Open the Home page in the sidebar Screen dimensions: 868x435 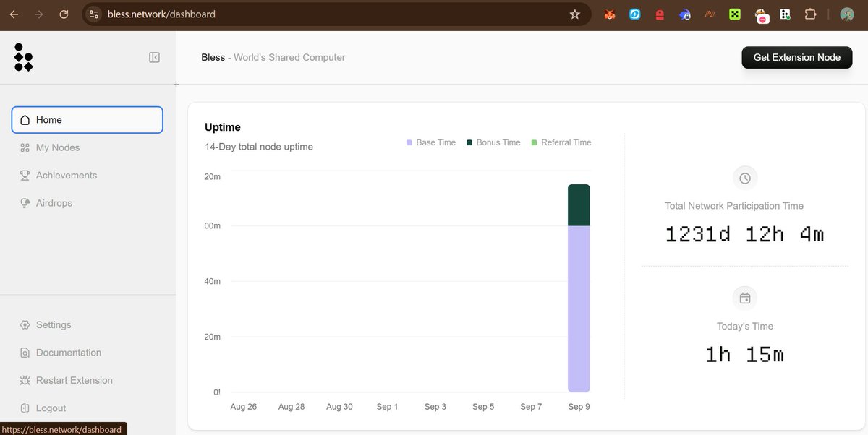tap(88, 120)
